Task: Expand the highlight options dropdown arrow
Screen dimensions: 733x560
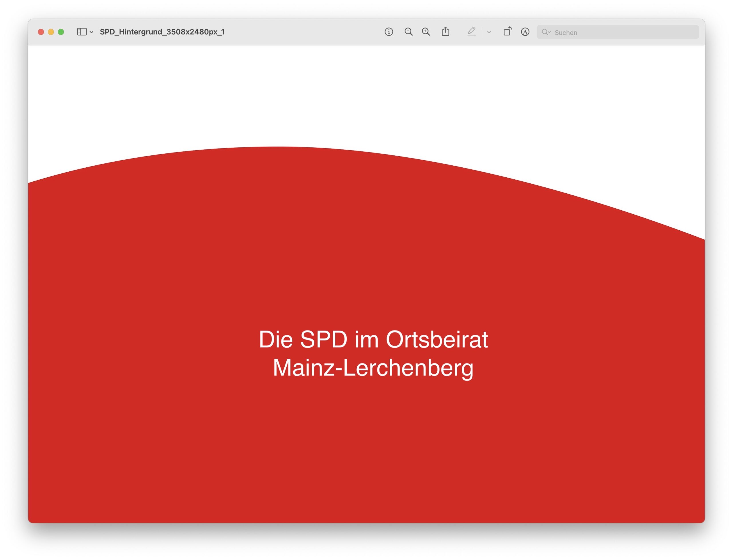Action: [x=489, y=32]
